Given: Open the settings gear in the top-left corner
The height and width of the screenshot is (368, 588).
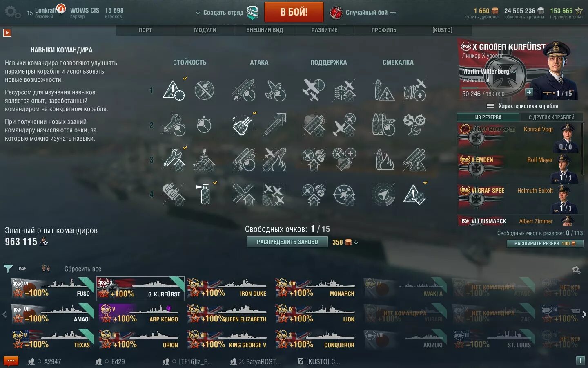Looking at the screenshot, I should pyautogui.click(x=12, y=12).
